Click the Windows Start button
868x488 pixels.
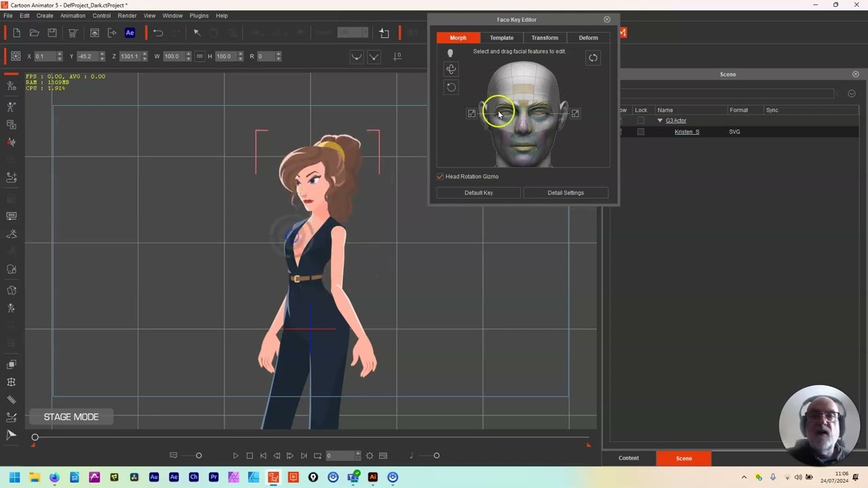pyautogui.click(x=14, y=477)
